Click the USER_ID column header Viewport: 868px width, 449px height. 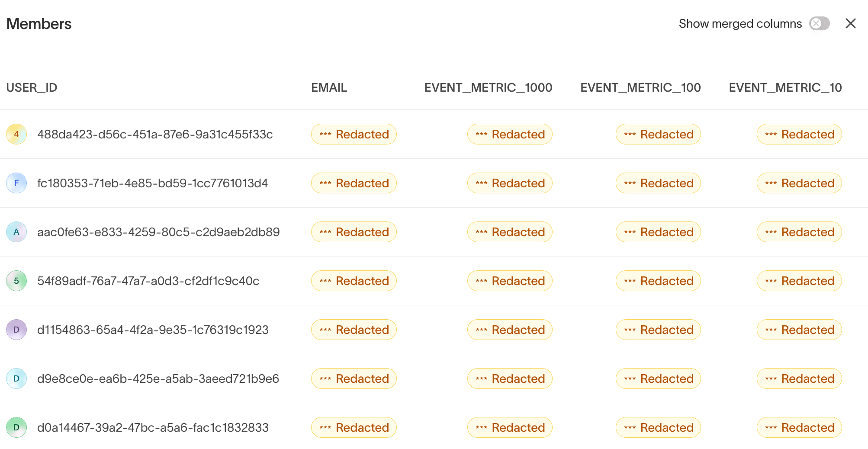32,88
